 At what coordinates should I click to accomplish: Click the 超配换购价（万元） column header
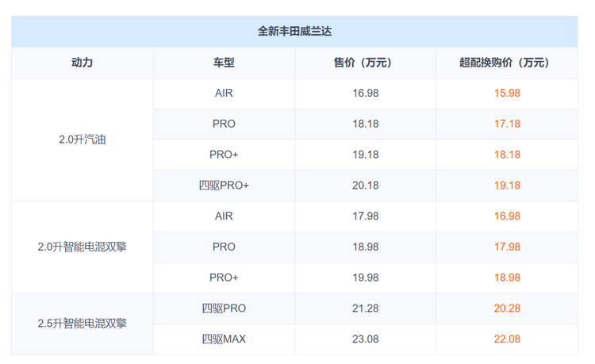click(506, 63)
